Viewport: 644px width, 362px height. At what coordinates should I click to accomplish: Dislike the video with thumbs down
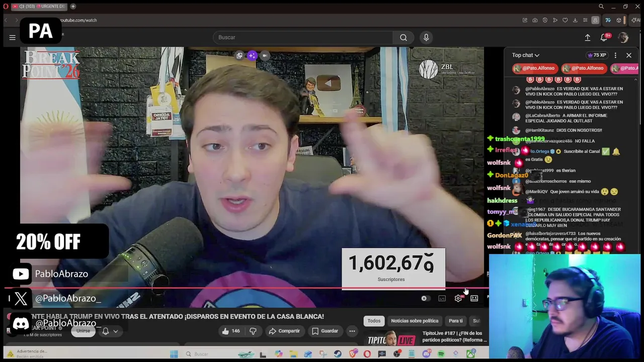click(x=253, y=331)
